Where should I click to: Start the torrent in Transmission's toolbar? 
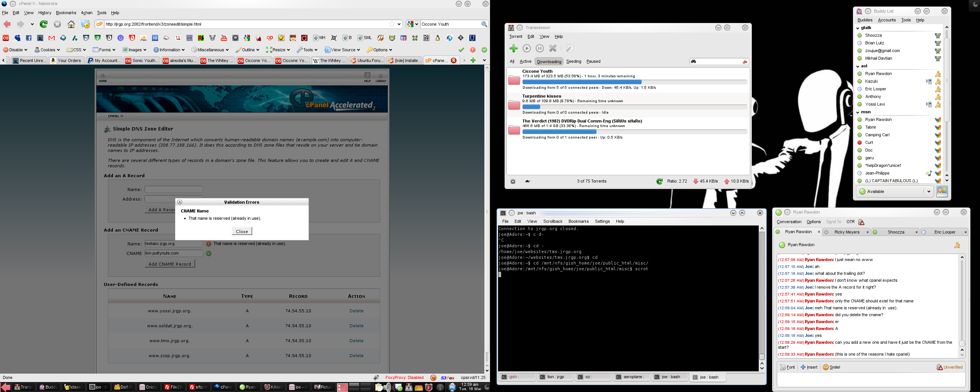(527, 48)
